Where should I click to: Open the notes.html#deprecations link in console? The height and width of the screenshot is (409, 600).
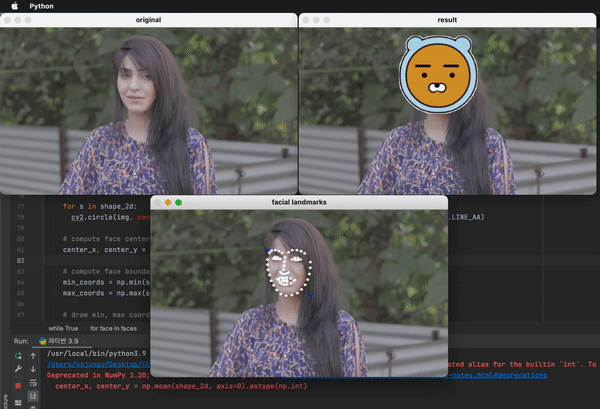[497, 375]
